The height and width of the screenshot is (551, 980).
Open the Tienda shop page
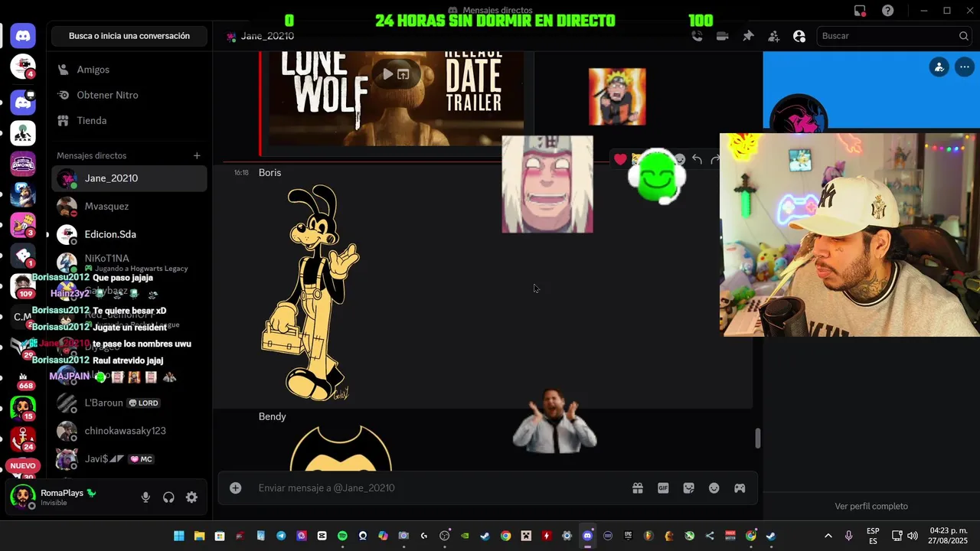click(x=129, y=120)
